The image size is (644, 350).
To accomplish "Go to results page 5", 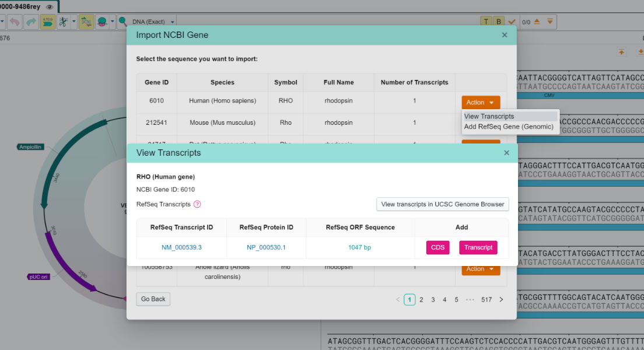I will click(x=456, y=299).
